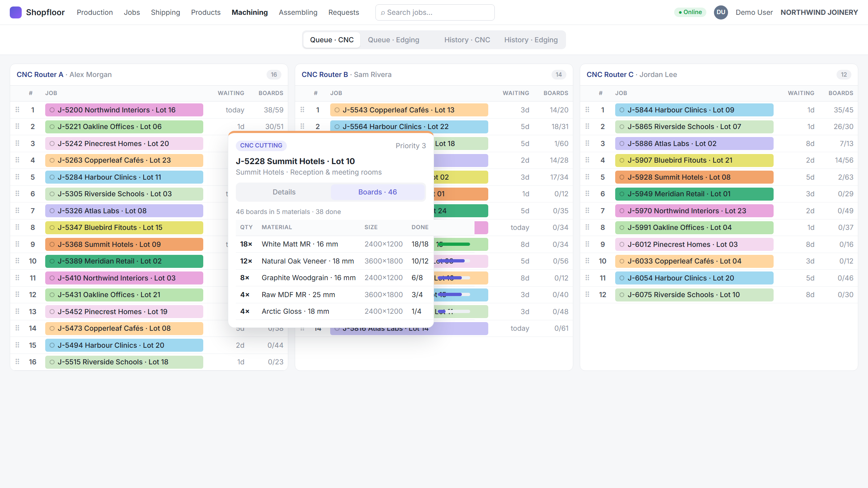Select Boards · 46 tab in popup
This screenshot has height=488, width=868.
pos(378,192)
